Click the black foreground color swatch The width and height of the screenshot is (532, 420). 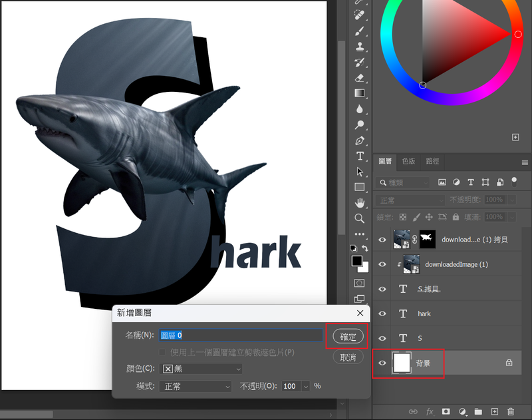pyautogui.click(x=357, y=261)
